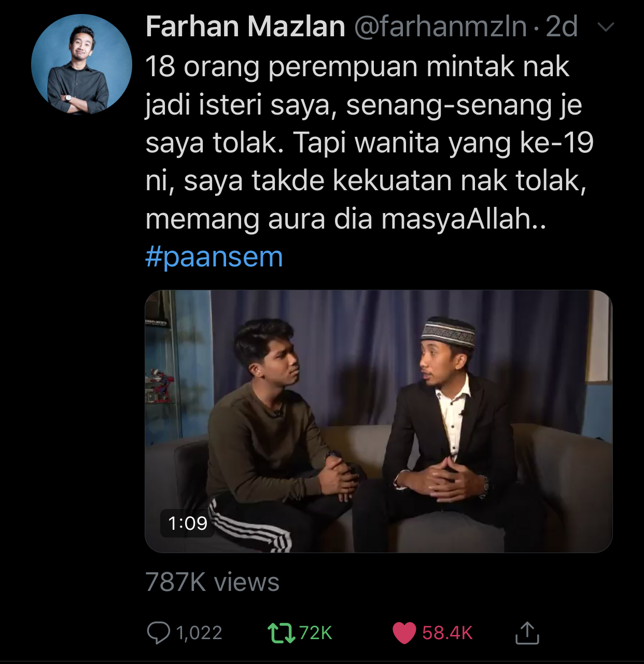
Task: Click the 72K retweet count
Action: point(315,633)
